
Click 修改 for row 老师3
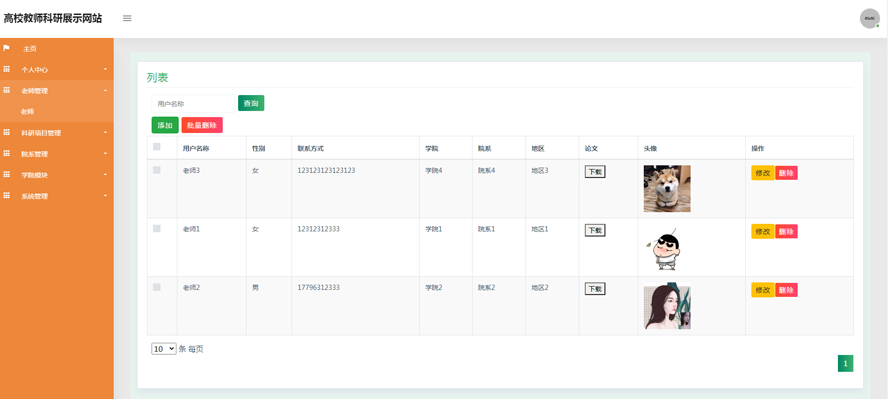pyautogui.click(x=763, y=173)
